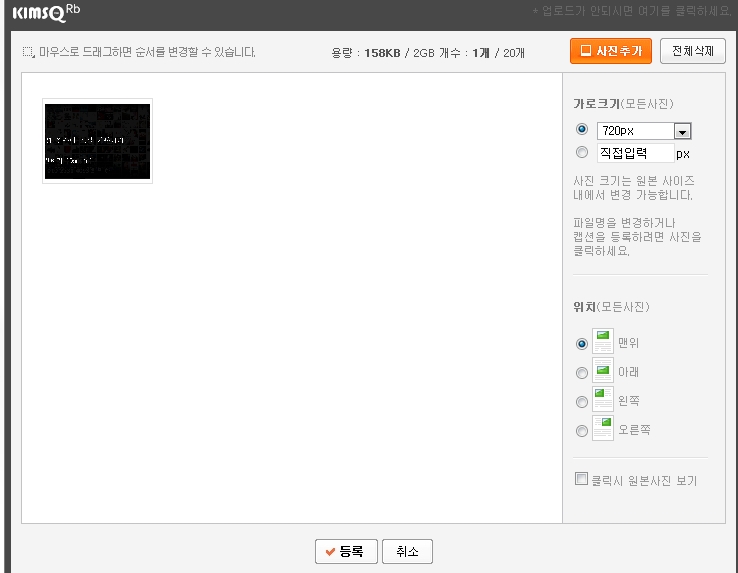
Task: Choose the 왼쪽 position radio button
Action: tap(582, 402)
